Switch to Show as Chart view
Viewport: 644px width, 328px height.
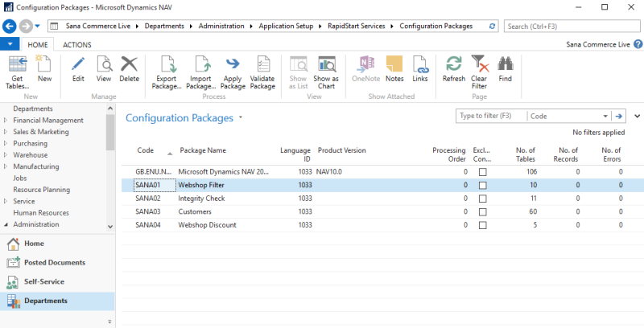[x=326, y=72]
